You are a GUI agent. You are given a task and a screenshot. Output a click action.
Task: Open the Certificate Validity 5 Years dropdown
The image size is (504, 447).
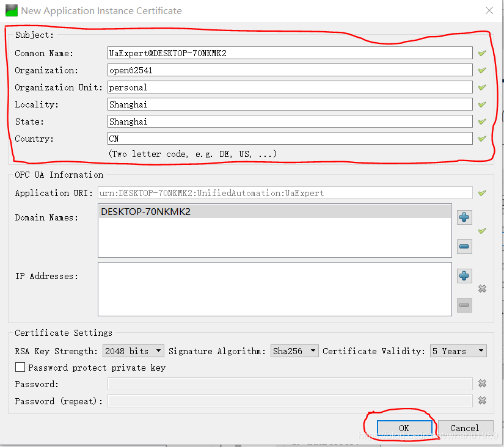458,351
